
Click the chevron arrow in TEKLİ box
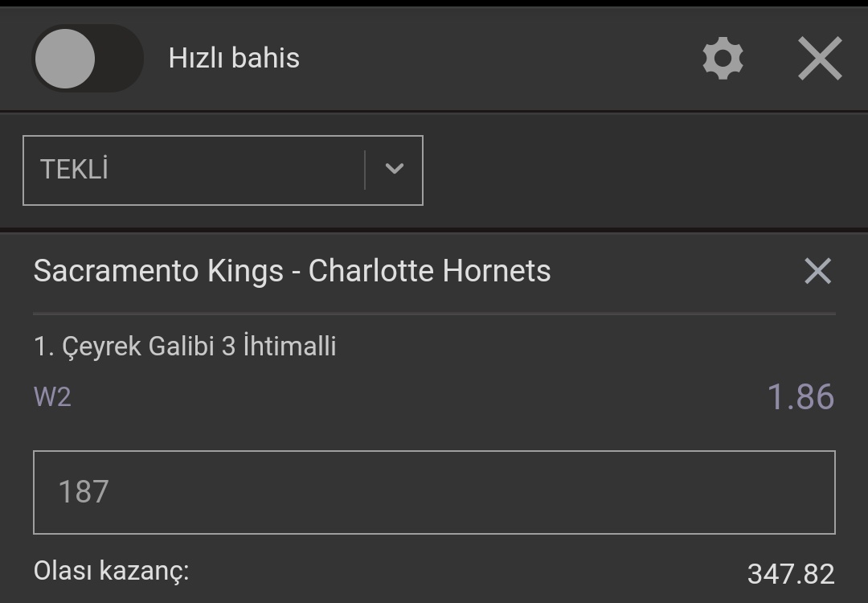coord(394,168)
